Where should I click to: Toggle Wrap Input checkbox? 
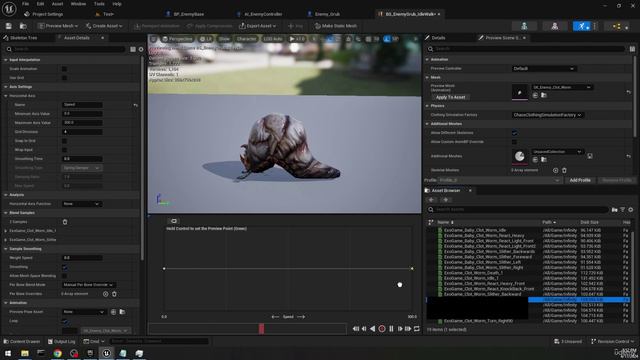point(64,150)
